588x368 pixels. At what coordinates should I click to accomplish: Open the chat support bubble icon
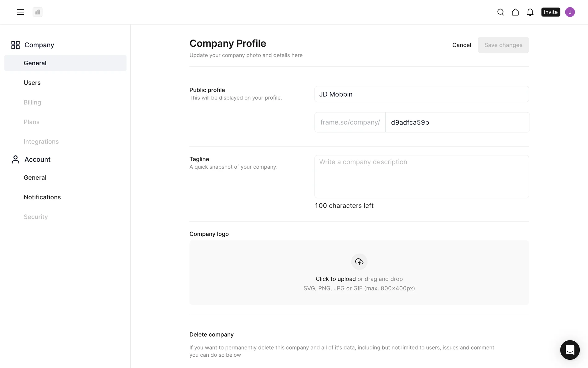(570, 350)
